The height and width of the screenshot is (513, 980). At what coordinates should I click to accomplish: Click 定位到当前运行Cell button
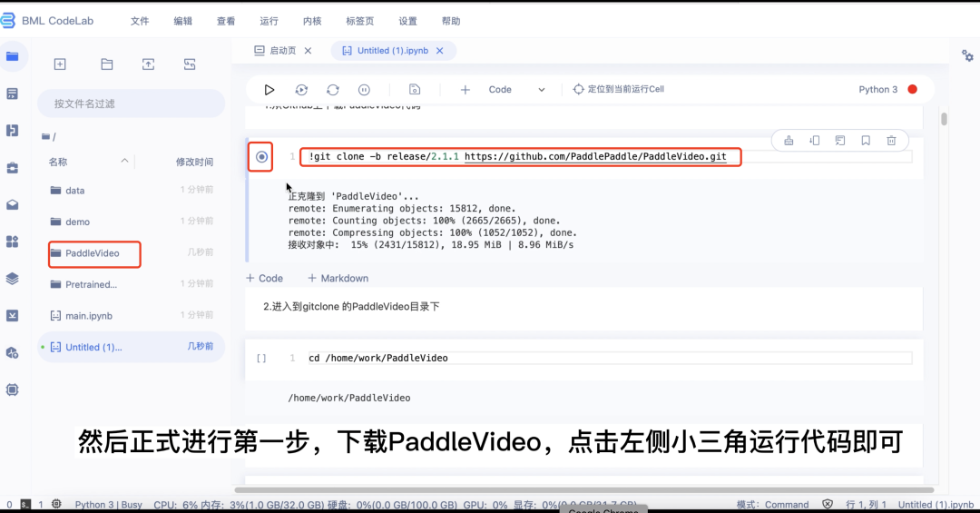tap(618, 90)
